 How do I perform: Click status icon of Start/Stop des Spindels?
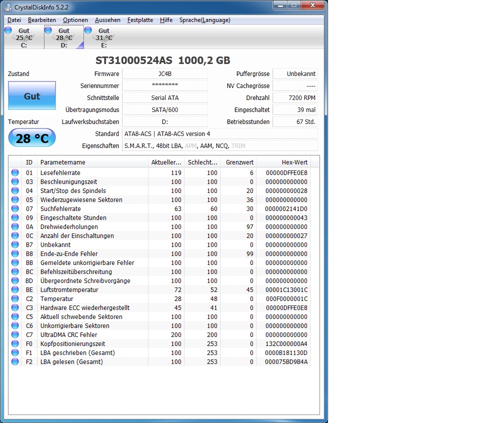click(x=15, y=190)
